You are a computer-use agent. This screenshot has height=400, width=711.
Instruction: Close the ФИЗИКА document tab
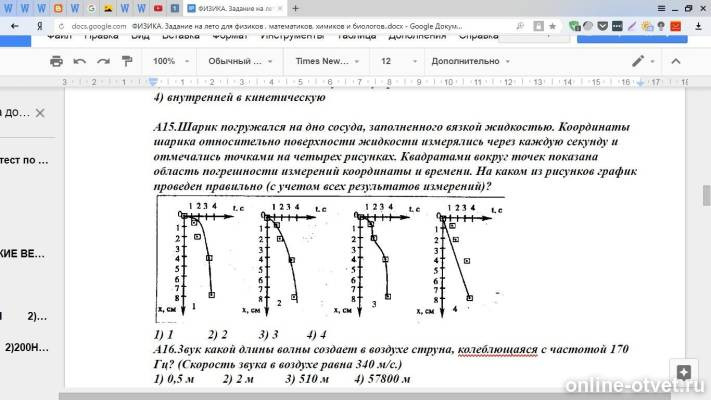(x=280, y=8)
